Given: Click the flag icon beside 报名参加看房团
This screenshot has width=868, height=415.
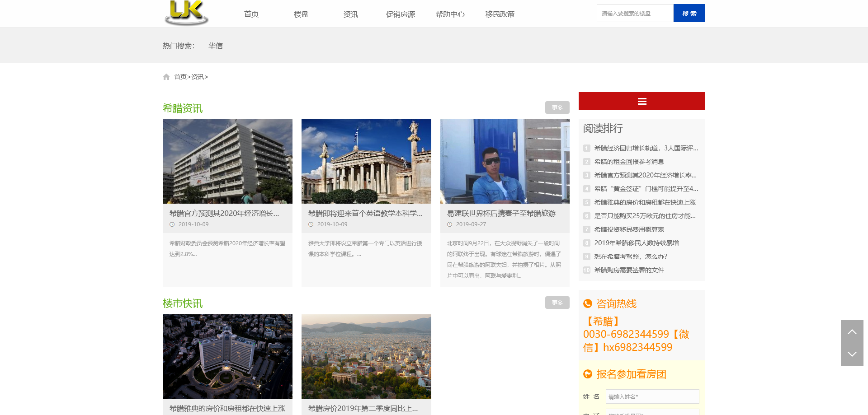Looking at the screenshot, I should click(x=588, y=374).
